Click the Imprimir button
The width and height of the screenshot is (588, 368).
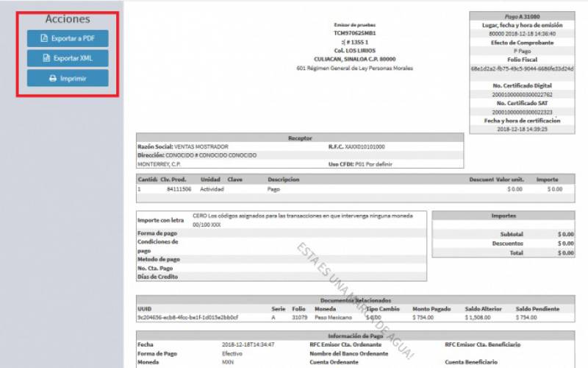click(x=68, y=78)
